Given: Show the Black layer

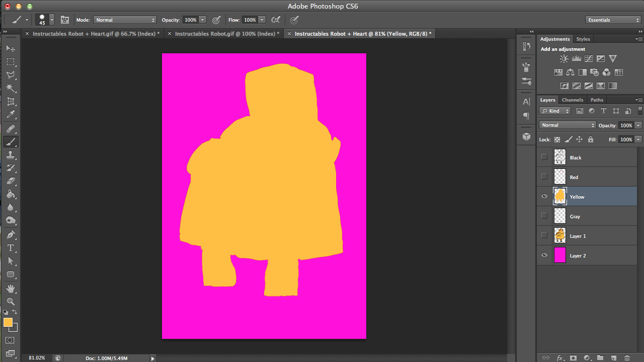Looking at the screenshot, I should (544, 157).
